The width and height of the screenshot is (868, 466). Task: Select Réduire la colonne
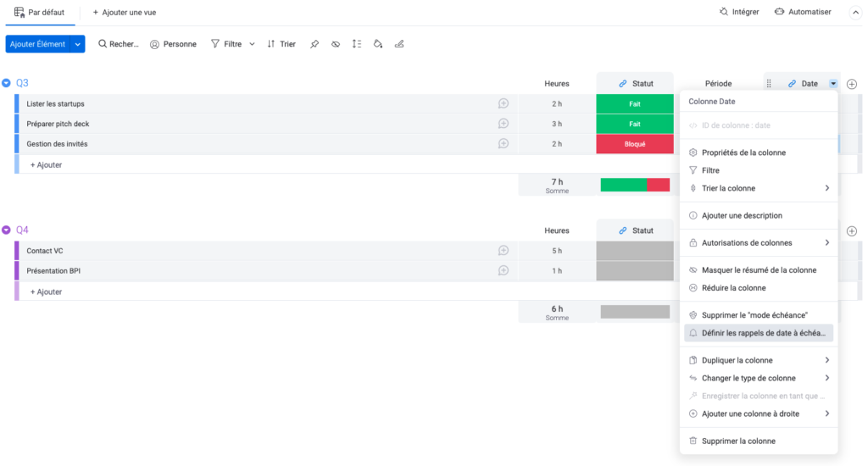(759, 288)
